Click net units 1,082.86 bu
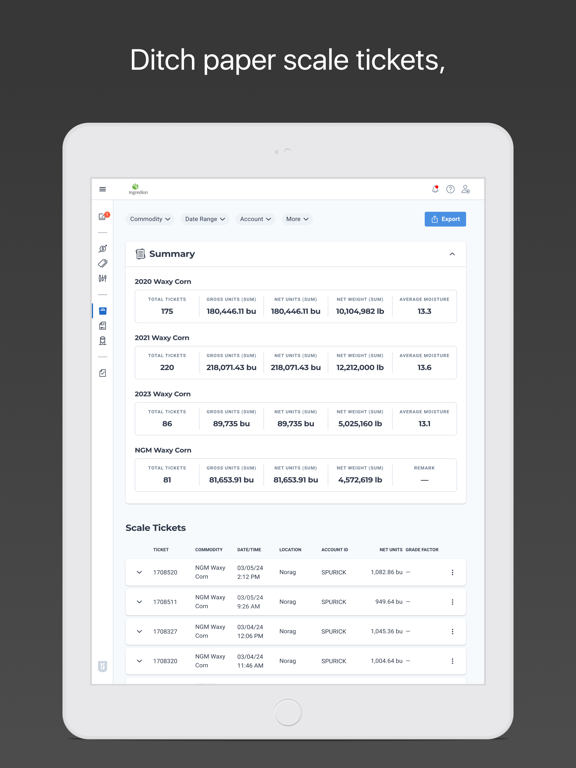This screenshot has width=576, height=768. 386,572
